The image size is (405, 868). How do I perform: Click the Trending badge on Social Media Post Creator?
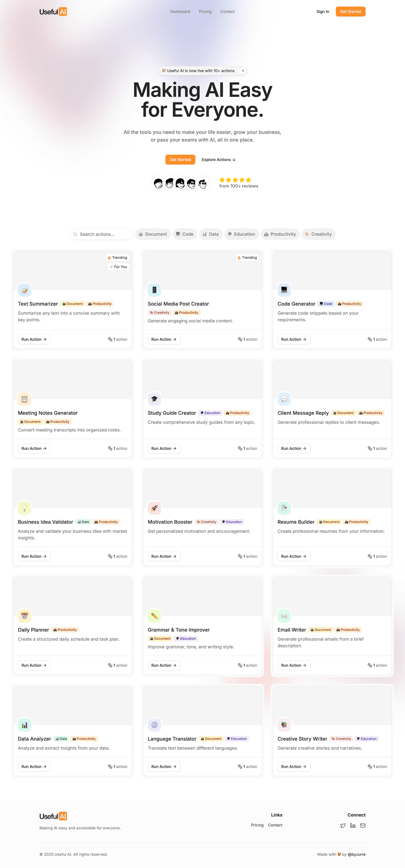tap(247, 257)
